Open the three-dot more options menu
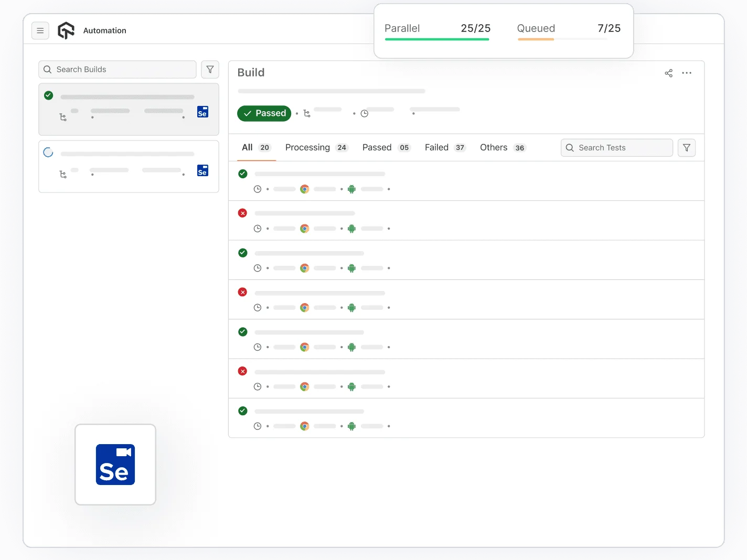 coord(687,73)
